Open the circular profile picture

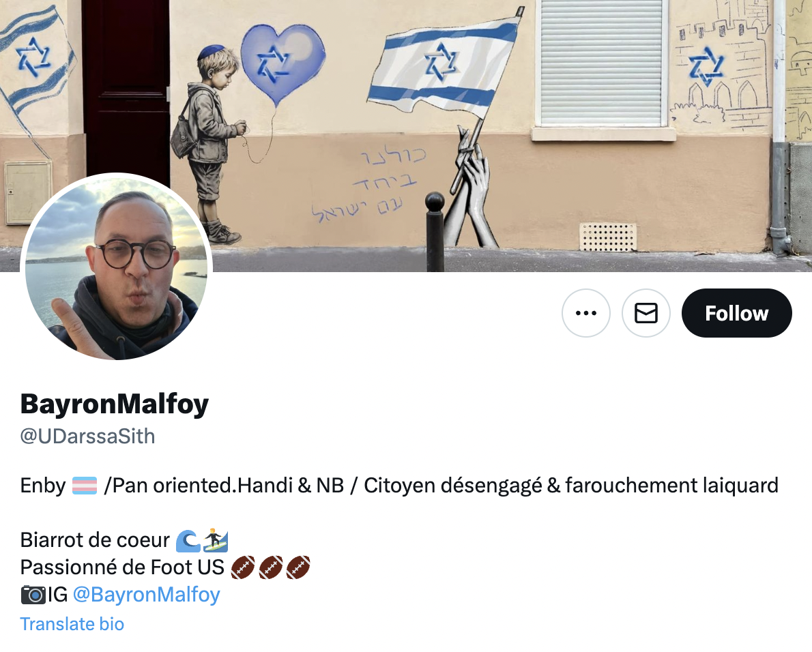pyautogui.click(x=116, y=269)
